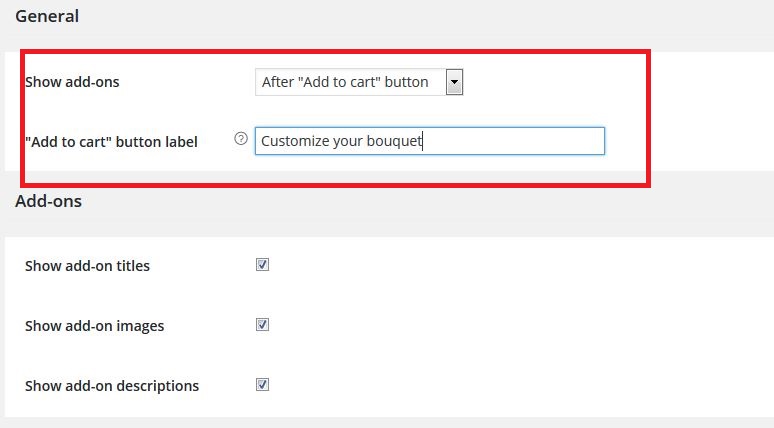Click empty space after 'bouquet' in field
Screen dimensions: 774x428
point(513,141)
